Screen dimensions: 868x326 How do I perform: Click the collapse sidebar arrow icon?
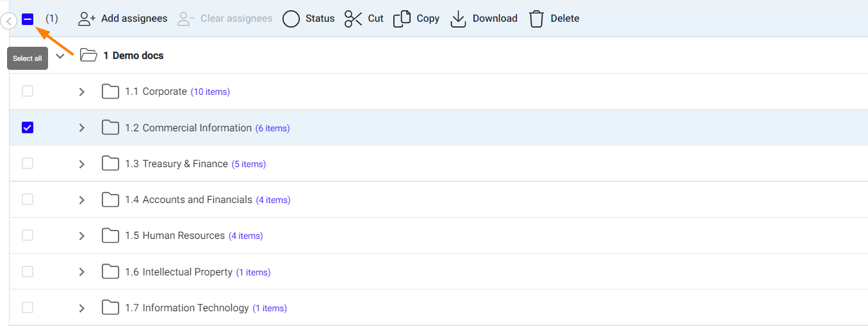pyautogui.click(x=8, y=22)
